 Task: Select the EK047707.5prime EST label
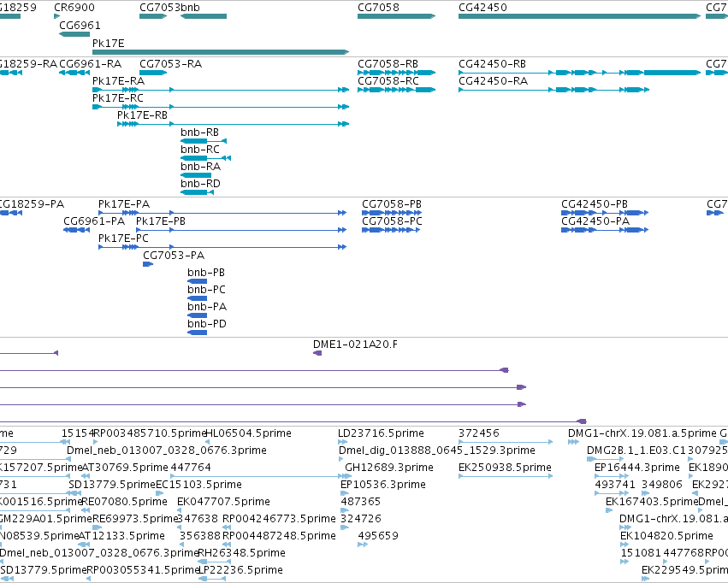click(x=223, y=502)
